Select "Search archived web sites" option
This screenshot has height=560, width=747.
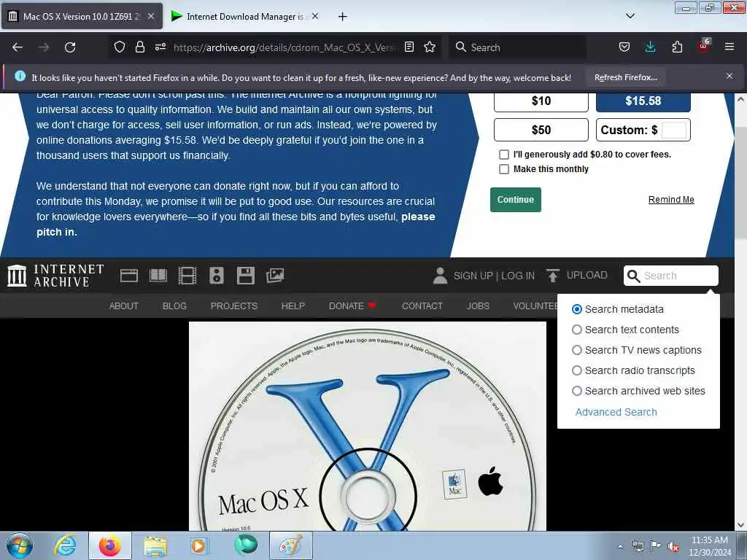[577, 391]
